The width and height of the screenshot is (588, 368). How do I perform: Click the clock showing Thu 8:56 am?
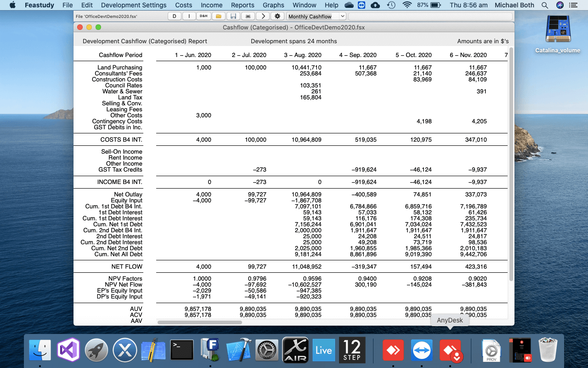coord(469,5)
